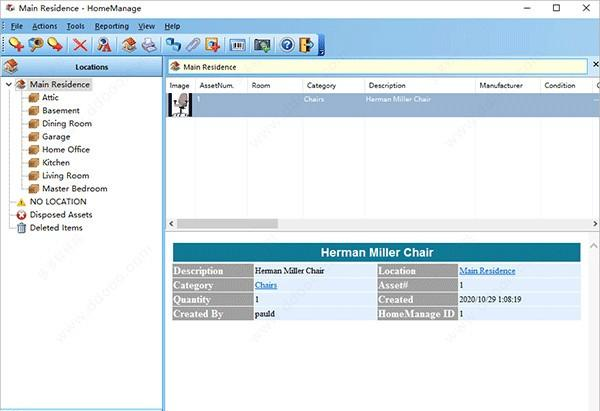Screen dimensions: 600x411
Task: Click the tag icon with red arrow
Action: point(55,45)
